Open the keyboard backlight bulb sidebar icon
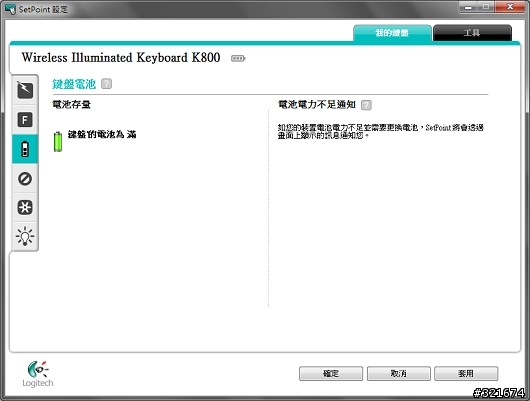The image size is (530, 401). coord(25,236)
